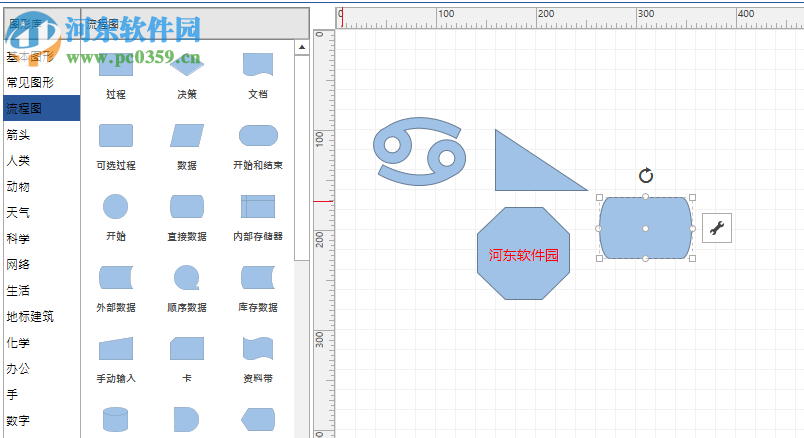Screen dimensions: 804x438
Task: Select the 直接数据 shape
Action: 187,206
